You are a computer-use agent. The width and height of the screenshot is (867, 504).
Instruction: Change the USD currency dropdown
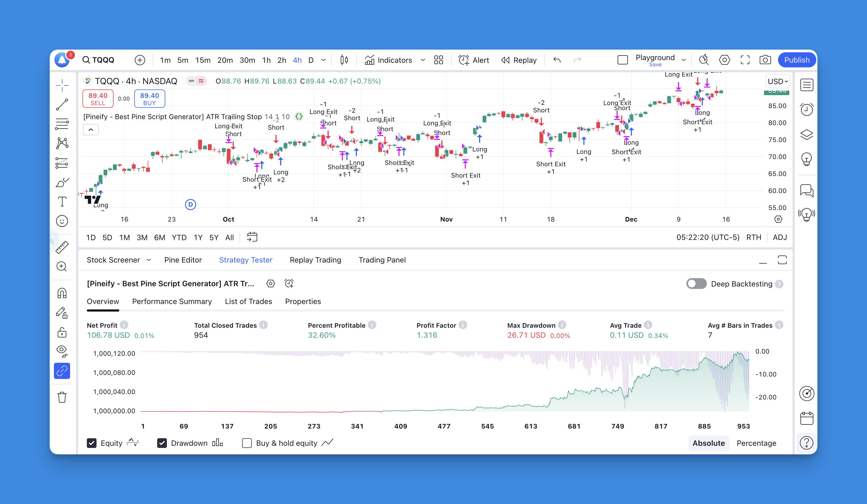tap(777, 82)
